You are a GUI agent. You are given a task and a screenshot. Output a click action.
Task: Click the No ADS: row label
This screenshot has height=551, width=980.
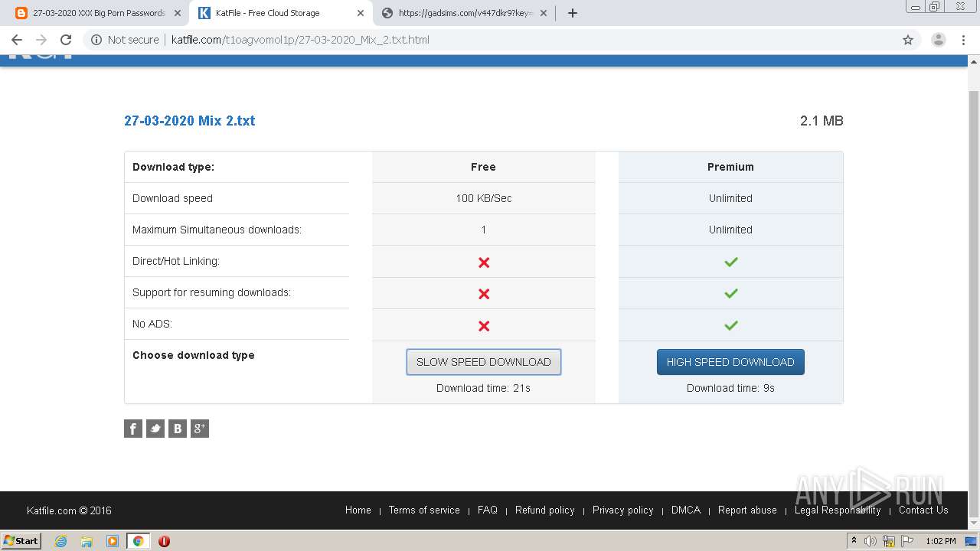[152, 324]
